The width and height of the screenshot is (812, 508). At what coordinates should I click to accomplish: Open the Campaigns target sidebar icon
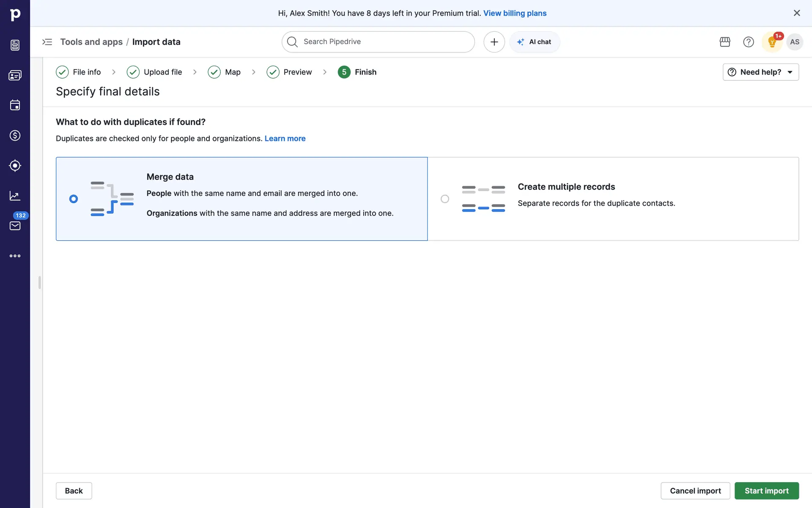(15, 166)
